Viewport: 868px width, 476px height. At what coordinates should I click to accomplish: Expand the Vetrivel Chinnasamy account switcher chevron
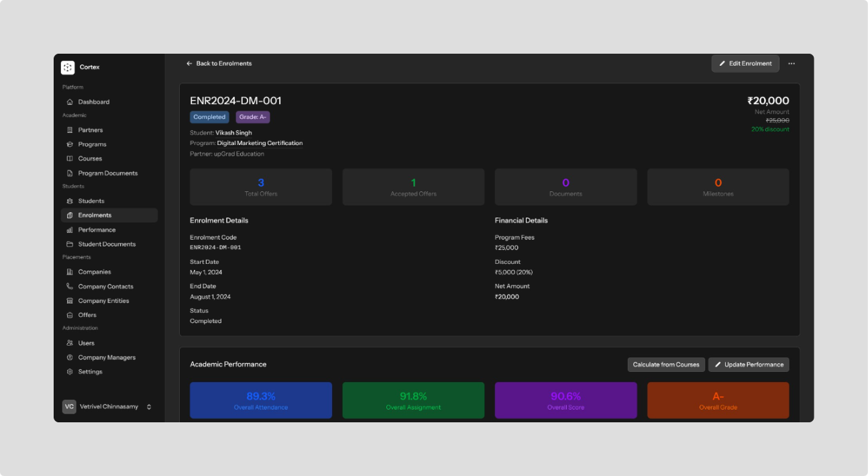pyautogui.click(x=149, y=407)
